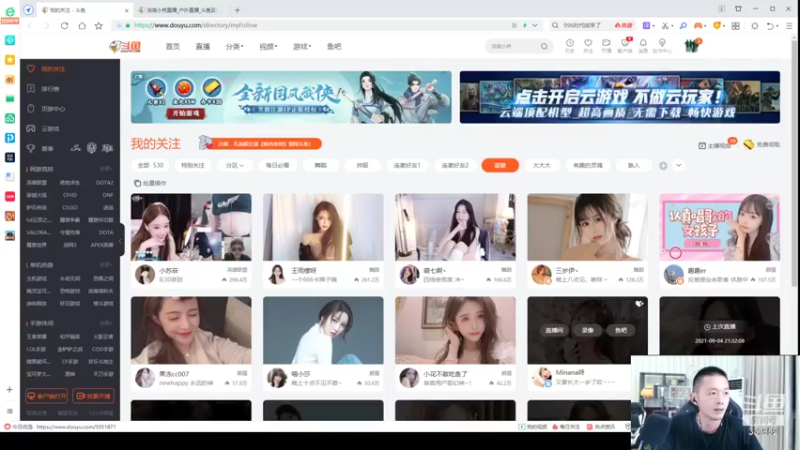Open 三岁伊 stream thumbnail
Screen dimensions: 800x450
coord(587,227)
